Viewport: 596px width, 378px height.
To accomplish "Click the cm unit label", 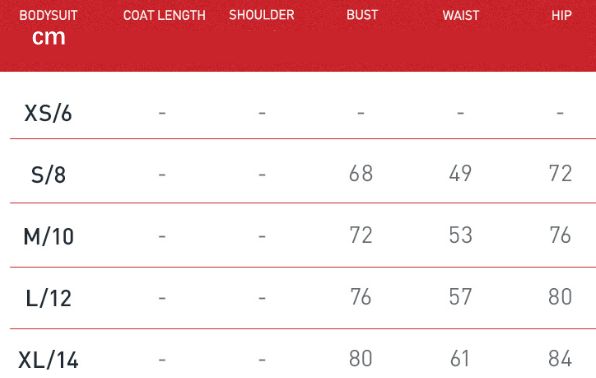I will pos(49,37).
